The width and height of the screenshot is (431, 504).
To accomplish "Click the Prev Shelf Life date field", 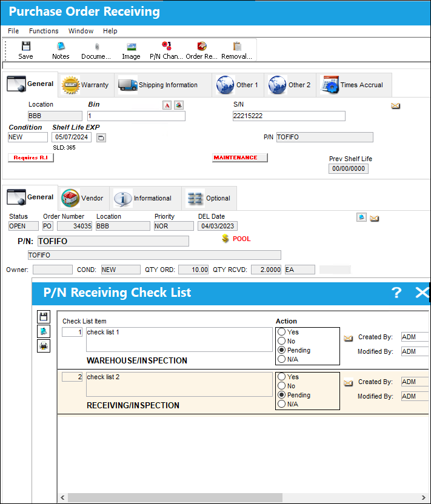I will coord(349,169).
